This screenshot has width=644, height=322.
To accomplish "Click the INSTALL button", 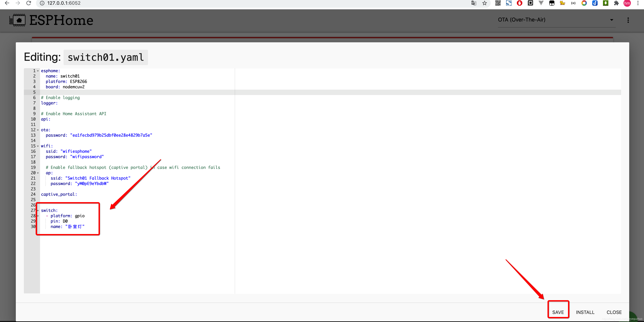I will click(x=585, y=312).
